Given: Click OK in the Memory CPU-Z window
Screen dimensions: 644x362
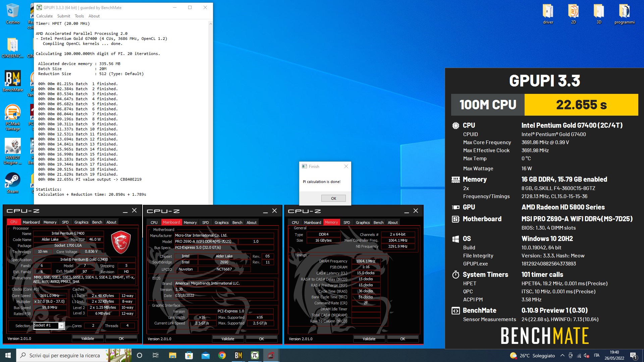Looking at the screenshot, I should (x=403, y=339).
